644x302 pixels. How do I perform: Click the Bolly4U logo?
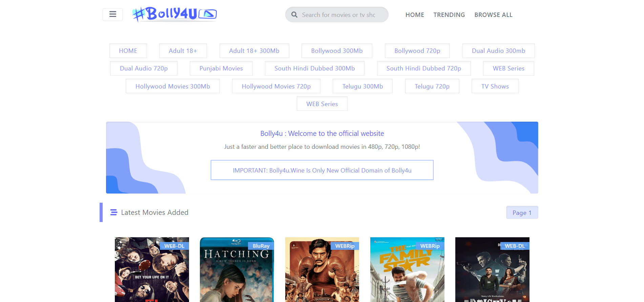tap(174, 14)
